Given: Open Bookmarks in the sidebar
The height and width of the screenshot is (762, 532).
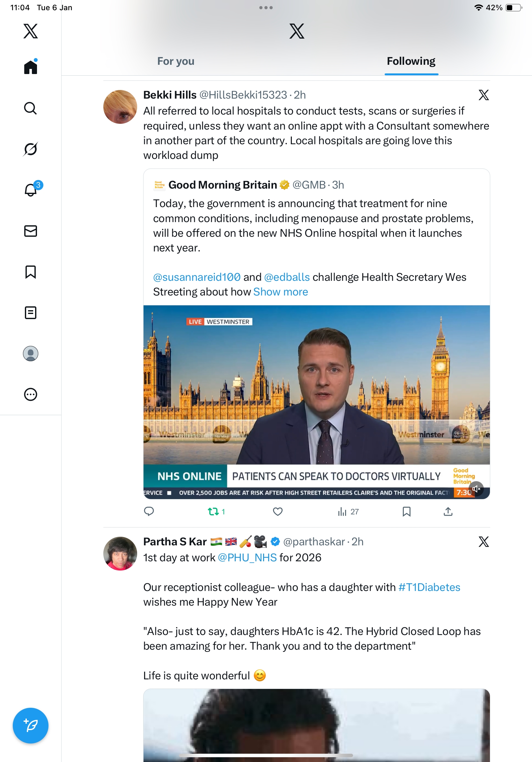Looking at the screenshot, I should [31, 272].
